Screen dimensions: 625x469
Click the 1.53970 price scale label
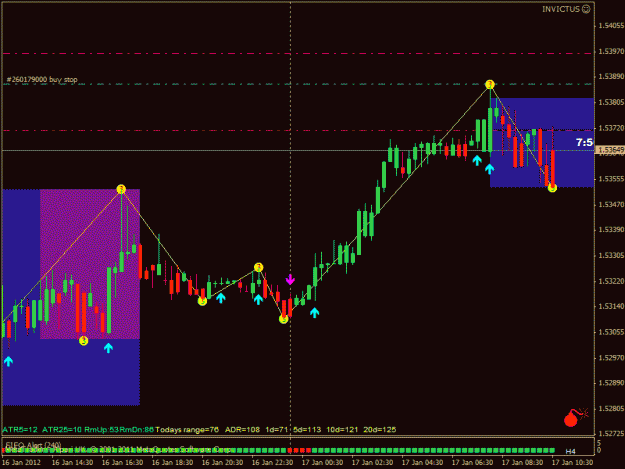click(611, 51)
